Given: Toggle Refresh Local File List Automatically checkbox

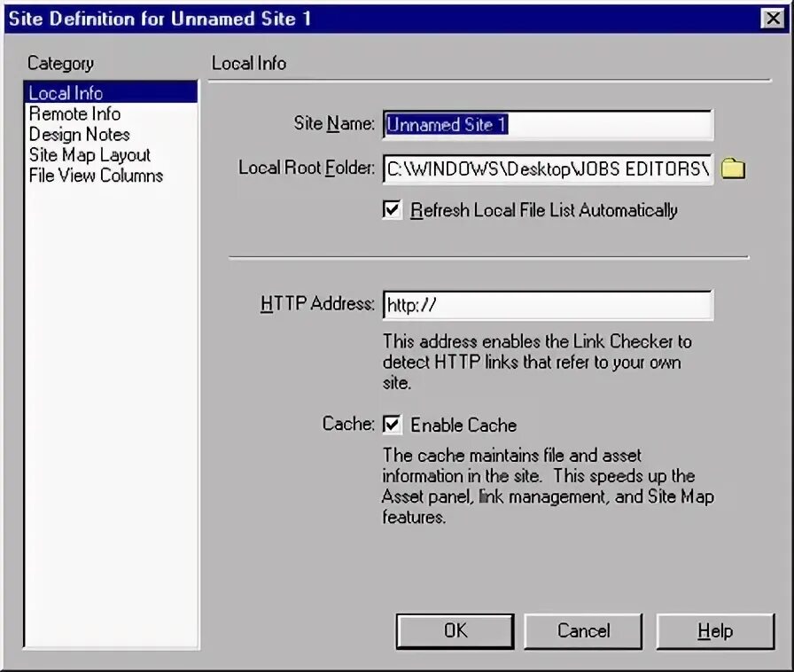Looking at the screenshot, I should click(x=392, y=210).
